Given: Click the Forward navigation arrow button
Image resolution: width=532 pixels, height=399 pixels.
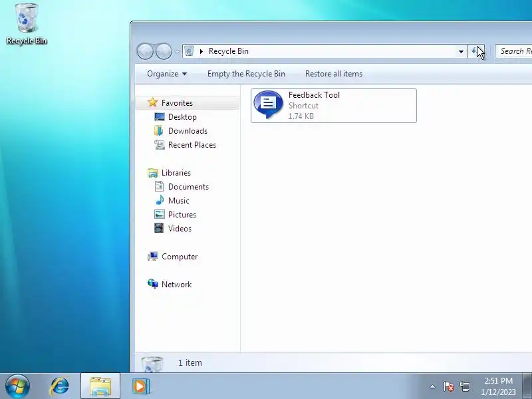Looking at the screenshot, I should (x=164, y=52).
